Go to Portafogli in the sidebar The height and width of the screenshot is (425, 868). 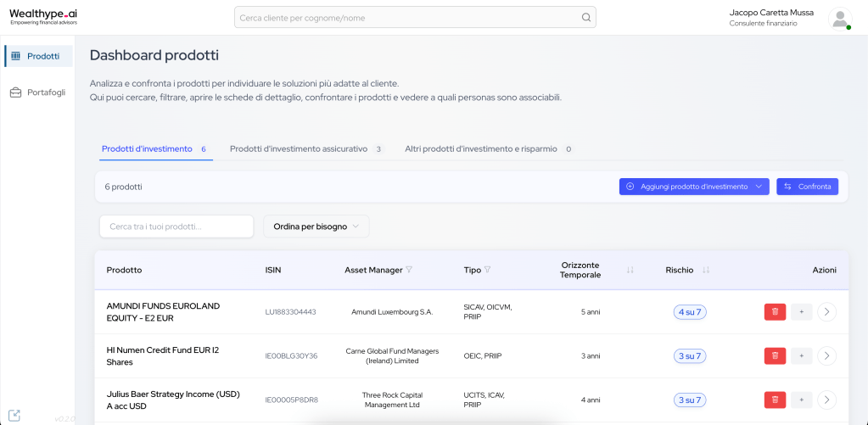(x=38, y=92)
